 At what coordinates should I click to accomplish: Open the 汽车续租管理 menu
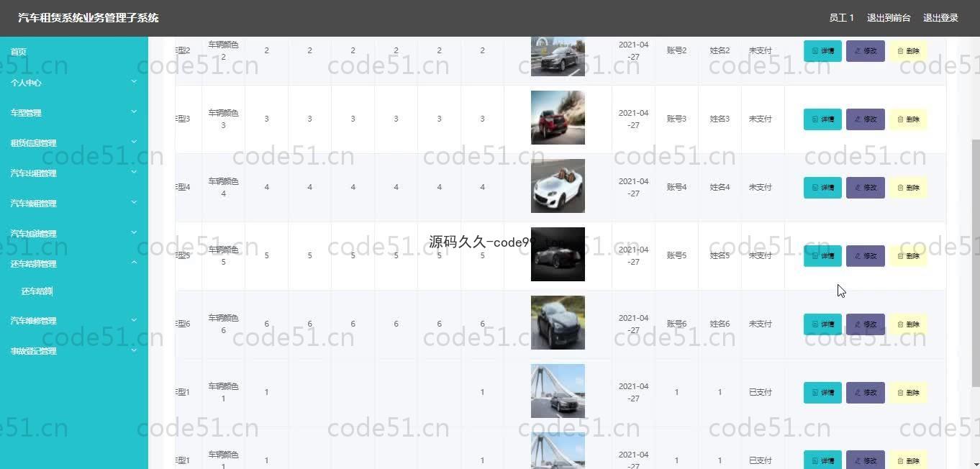coord(74,204)
